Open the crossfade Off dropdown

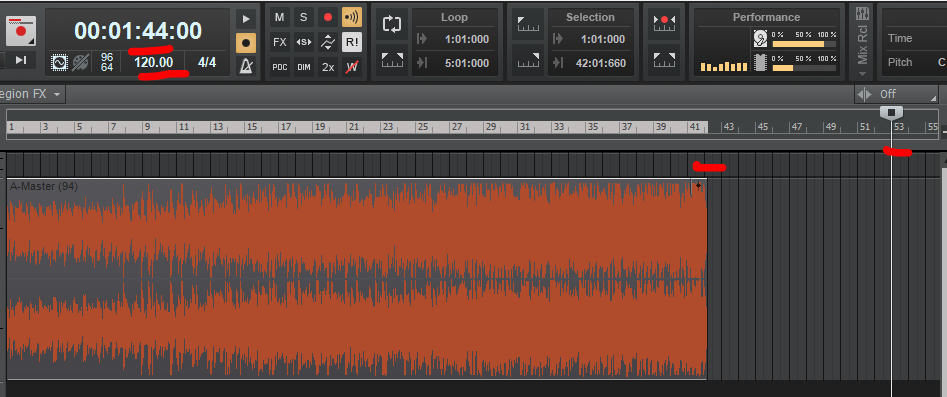[x=896, y=94]
